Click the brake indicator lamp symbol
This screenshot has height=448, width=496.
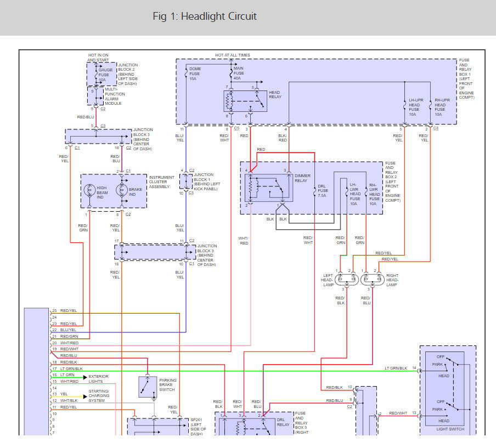[x=122, y=190]
